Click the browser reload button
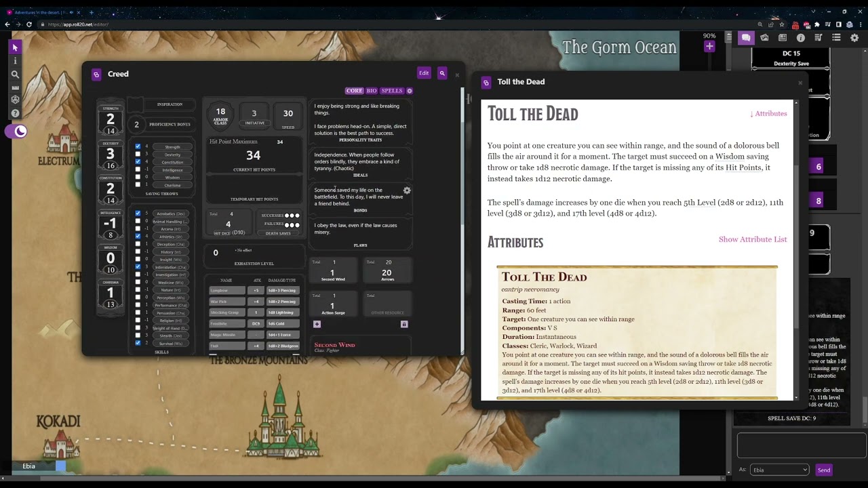The image size is (868, 488). pyautogui.click(x=29, y=24)
